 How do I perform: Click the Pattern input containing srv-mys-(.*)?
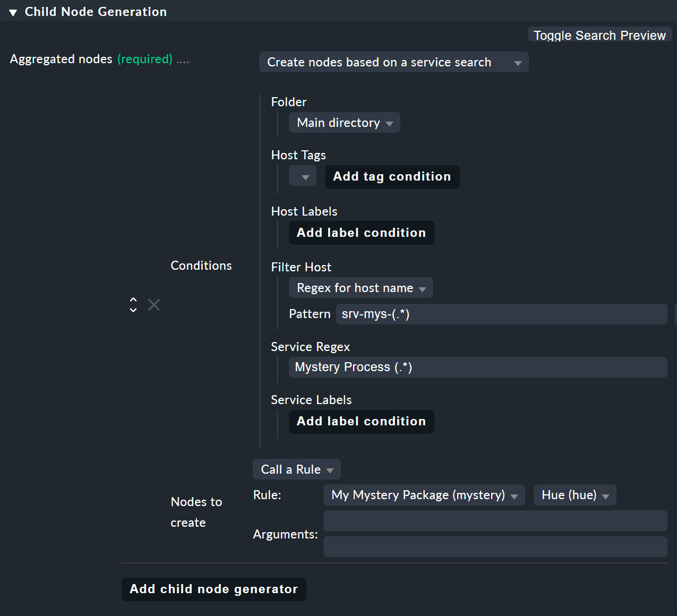tap(501, 314)
